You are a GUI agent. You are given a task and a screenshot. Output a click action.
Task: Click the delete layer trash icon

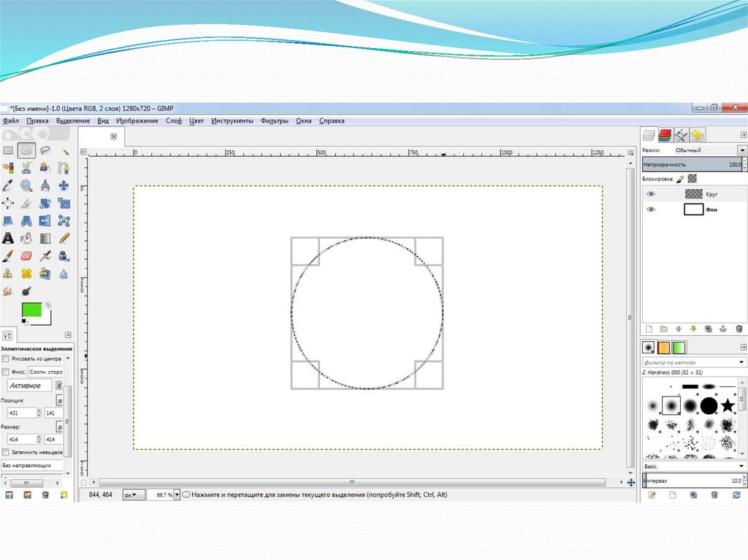(739, 329)
